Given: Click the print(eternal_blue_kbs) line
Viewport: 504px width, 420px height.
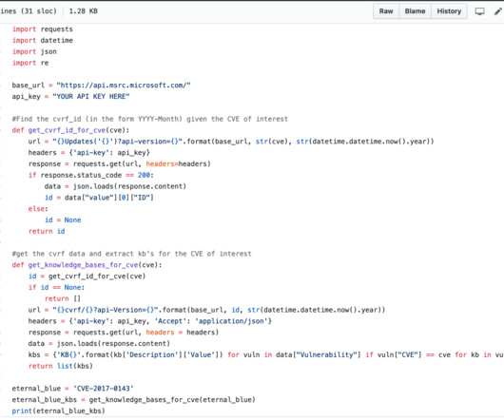Looking at the screenshot, I should 59,411.
